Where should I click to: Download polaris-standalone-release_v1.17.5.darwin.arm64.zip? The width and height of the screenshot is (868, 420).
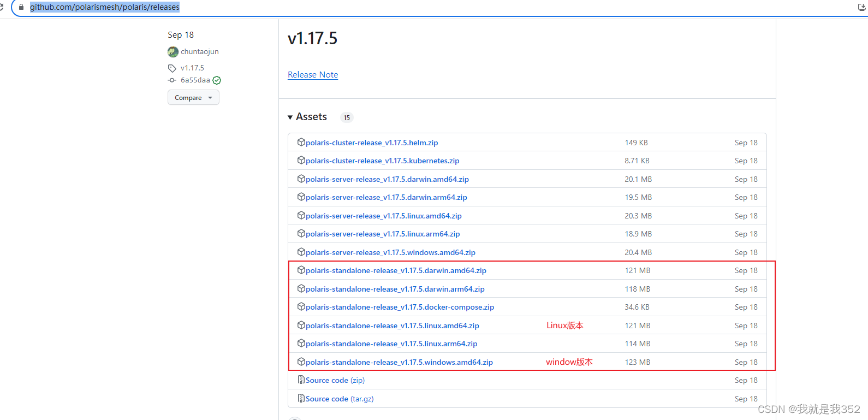click(x=395, y=289)
